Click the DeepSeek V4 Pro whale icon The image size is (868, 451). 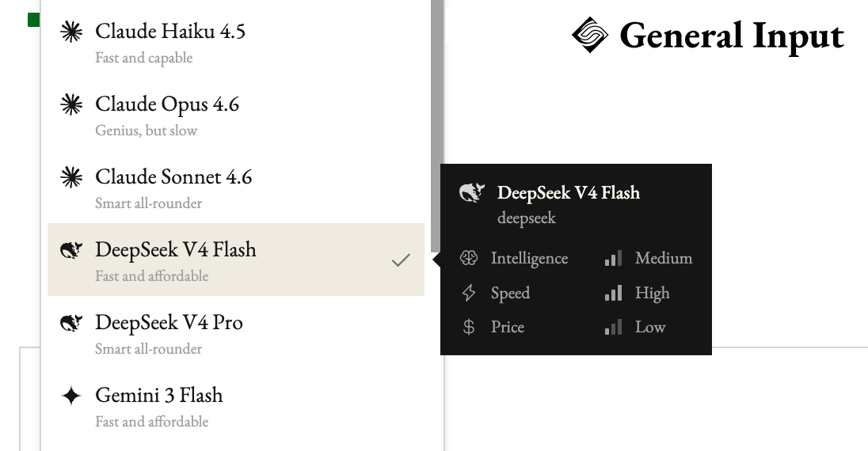click(72, 323)
